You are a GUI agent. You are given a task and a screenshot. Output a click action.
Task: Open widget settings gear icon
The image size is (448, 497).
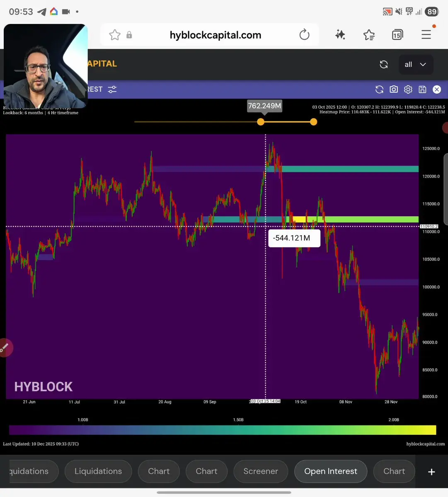408,89
